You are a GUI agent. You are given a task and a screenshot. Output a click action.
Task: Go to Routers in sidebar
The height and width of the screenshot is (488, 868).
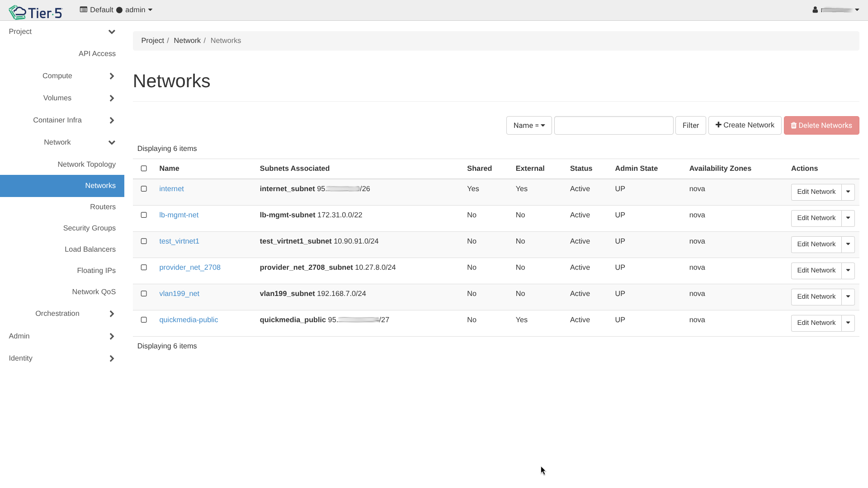(103, 207)
